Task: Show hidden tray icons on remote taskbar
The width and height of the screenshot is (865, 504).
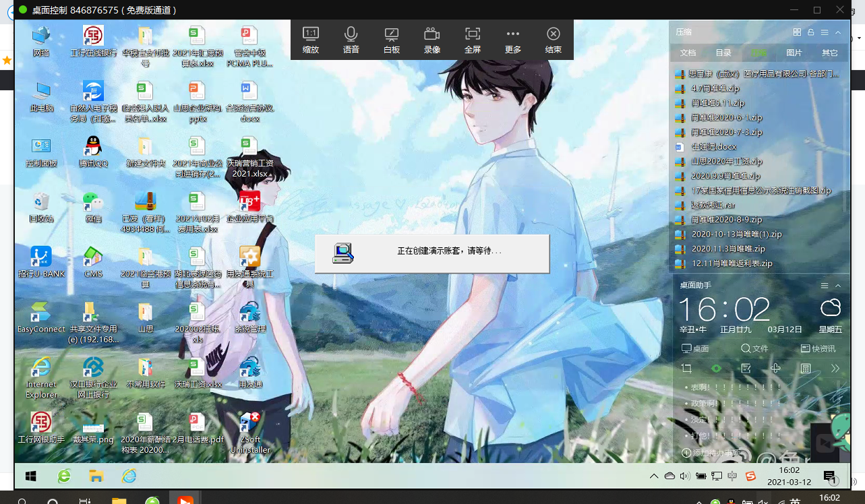Action: (653, 476)
